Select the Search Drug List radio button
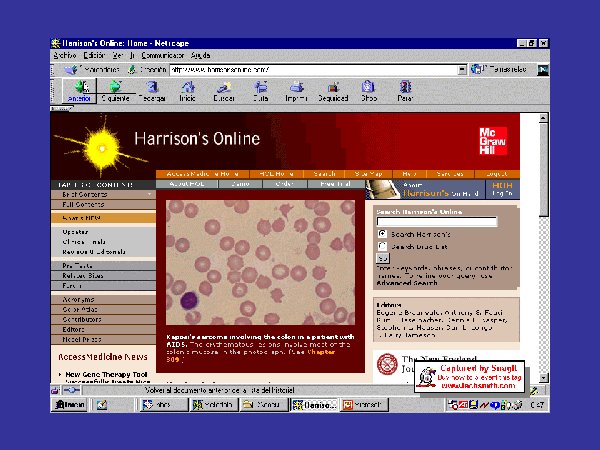The height and width of the screenshot is (450, 600). tap(382, 246)
